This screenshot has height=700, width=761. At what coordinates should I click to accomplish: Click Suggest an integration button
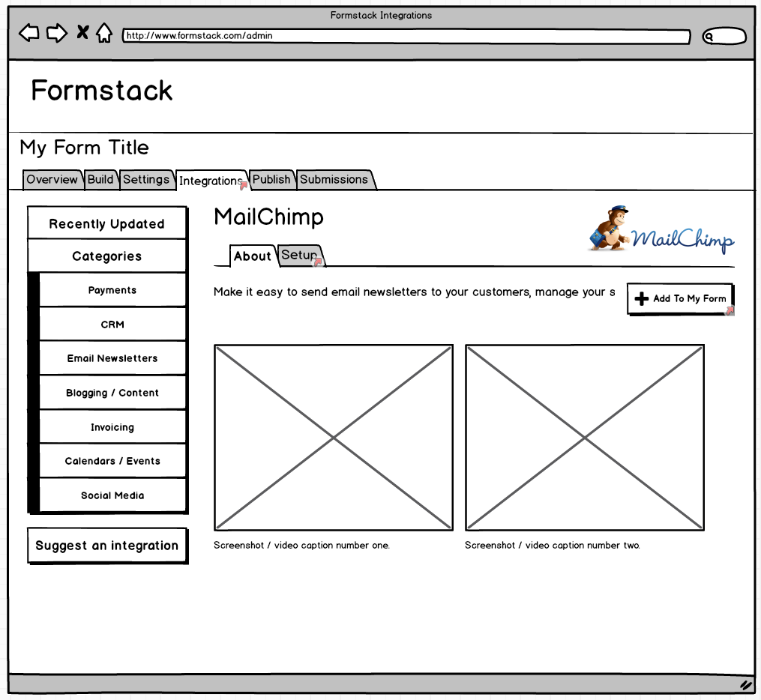pos(107,546)
